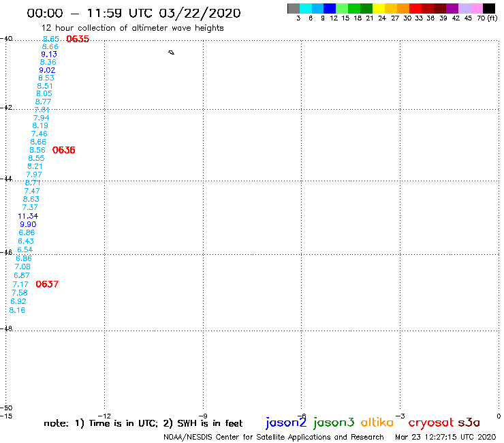The image size is (504, 443).
Task: Click the date range title 00:00 – 11:59 UTC
Action: (x=133, y=13)
